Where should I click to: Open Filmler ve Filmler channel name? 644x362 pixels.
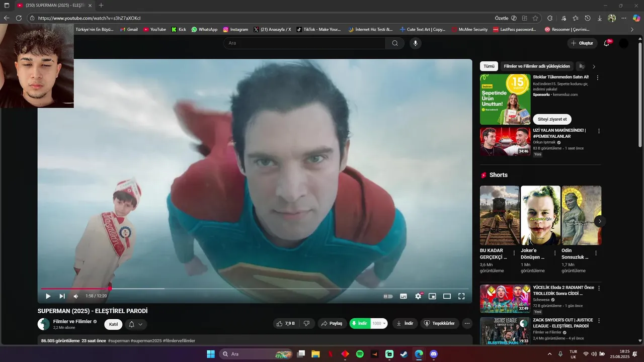[x=72, y=321]
